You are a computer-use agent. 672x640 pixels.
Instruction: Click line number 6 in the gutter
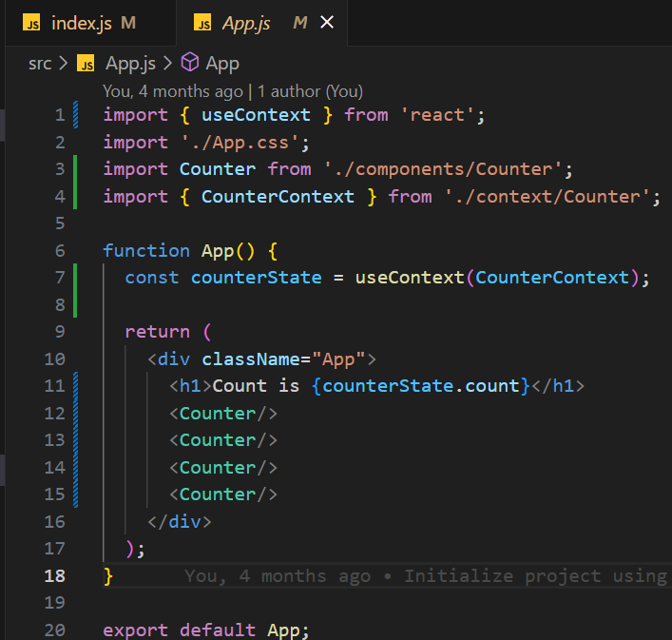(60, 250)
